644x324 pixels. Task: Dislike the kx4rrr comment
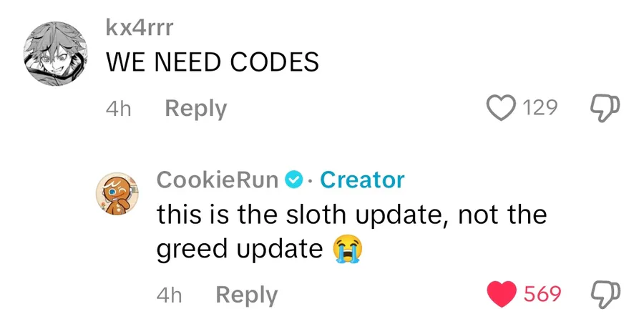click(x=605, y=109)
